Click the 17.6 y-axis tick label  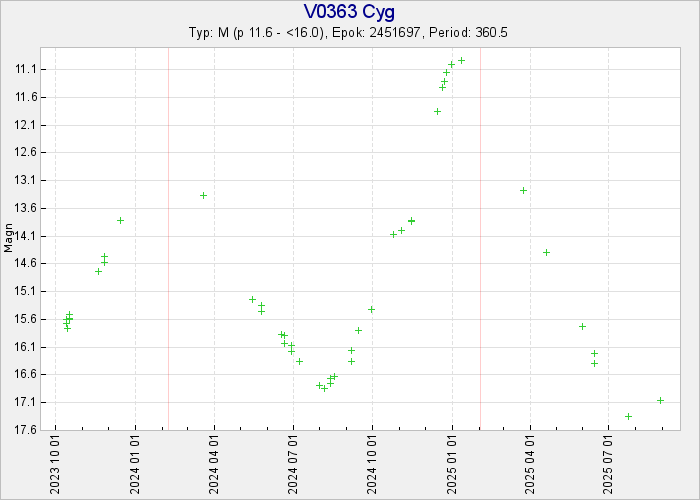(27, 430)
